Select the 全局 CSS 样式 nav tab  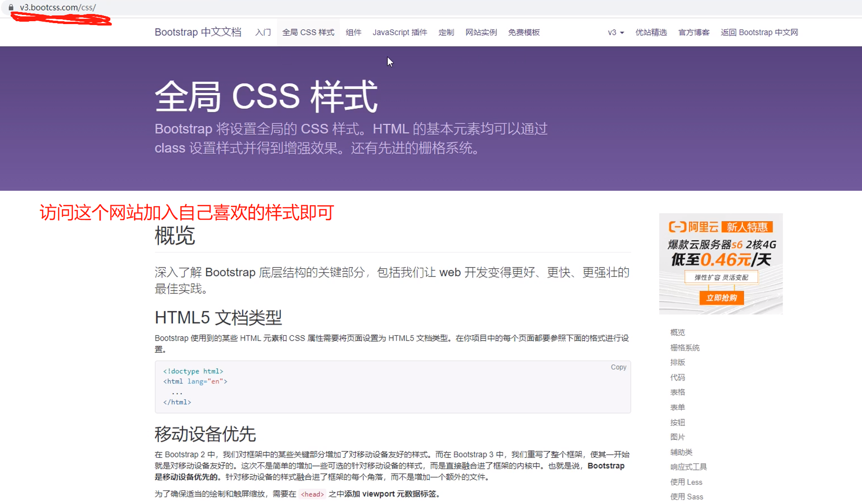(x=308, y=32)
